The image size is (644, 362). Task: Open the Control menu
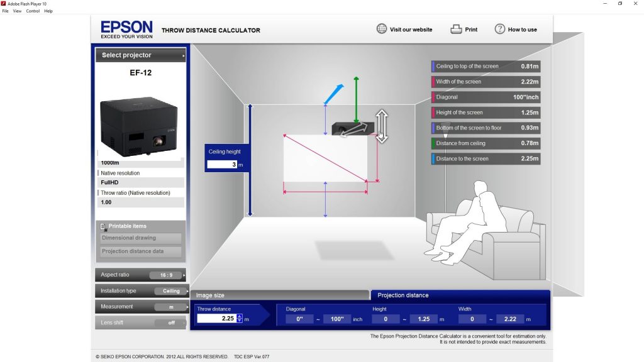pyautogui.click(x=33, y=11)
